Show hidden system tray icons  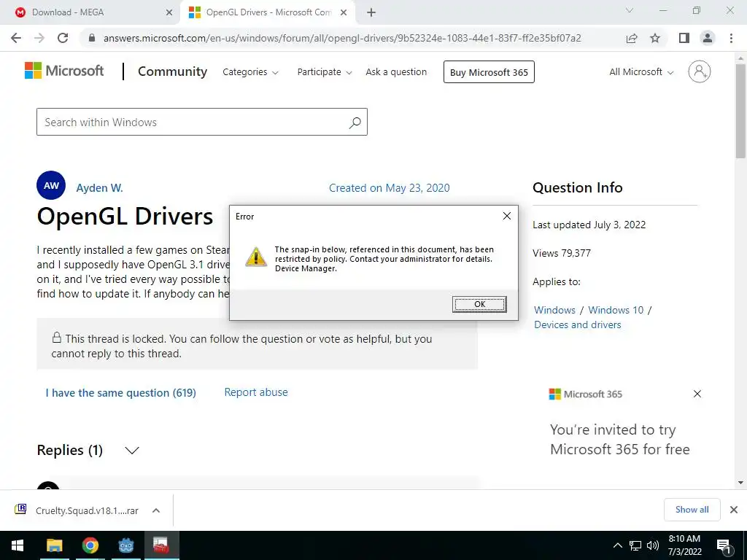(617, 545)
